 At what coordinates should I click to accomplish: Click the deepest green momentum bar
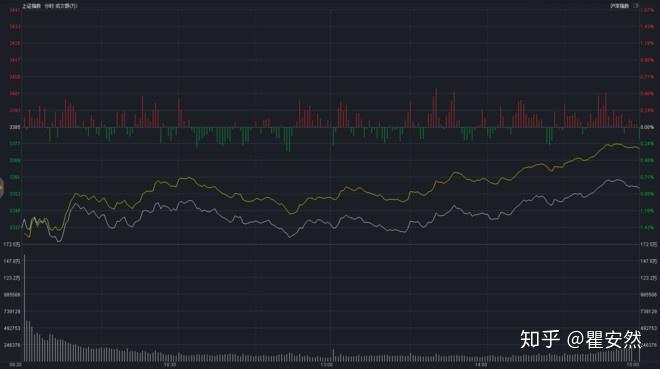pyautogui.click(x=288, y=140)
